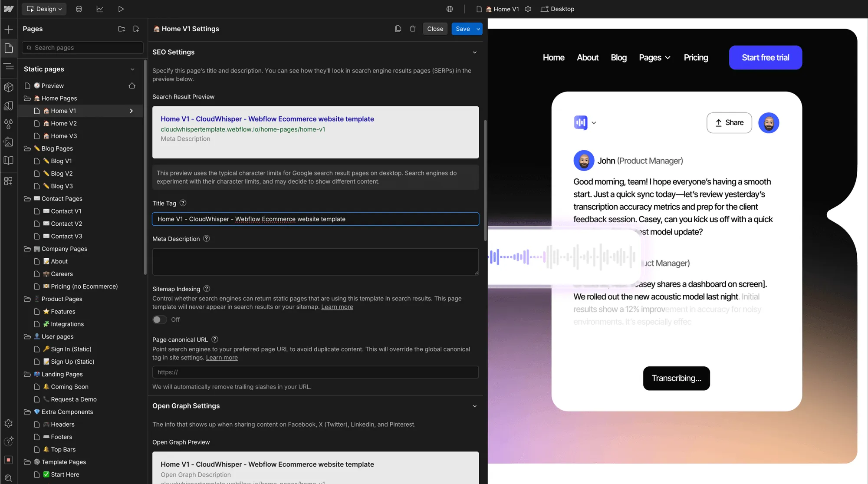This screenshot has height=484, width=868.
Task: Open the publish globe icon
Action: (x=450, y=9)
